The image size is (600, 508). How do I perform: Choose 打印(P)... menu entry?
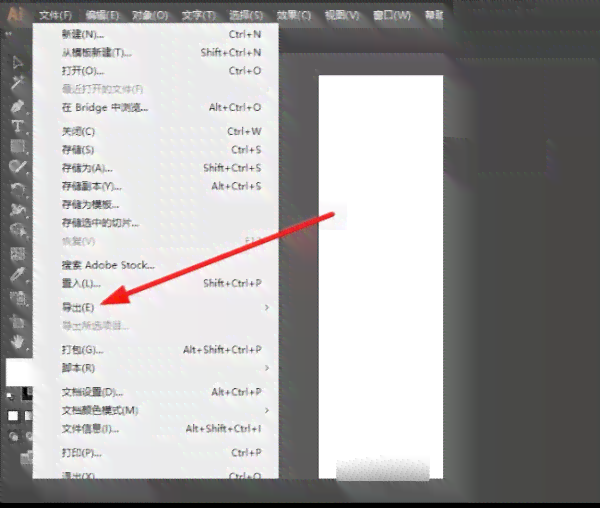pyautogui.click(x=156, y=453)
